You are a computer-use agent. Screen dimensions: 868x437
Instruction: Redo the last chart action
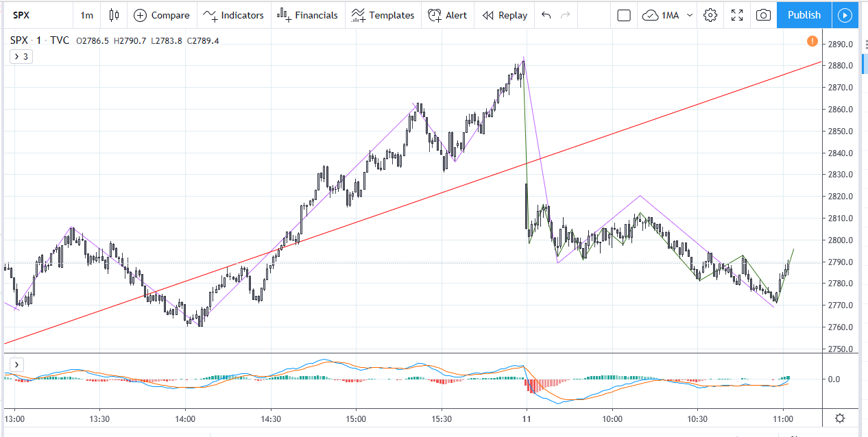click(x=565, y=15)
